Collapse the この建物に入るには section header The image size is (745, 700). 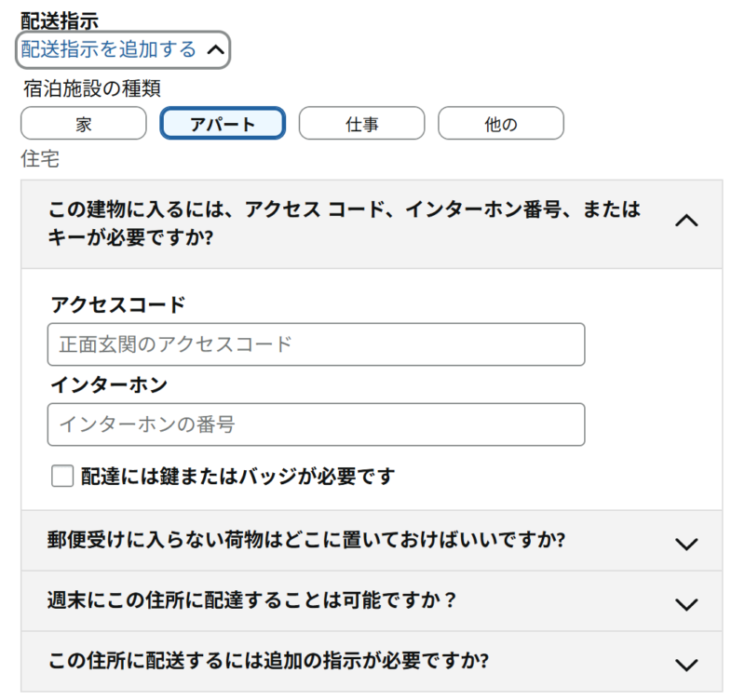(x=372, y=224)
